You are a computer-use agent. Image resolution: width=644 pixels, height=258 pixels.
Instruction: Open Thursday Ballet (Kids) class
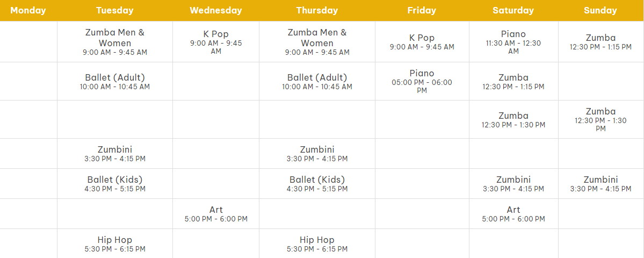point(317,184)
